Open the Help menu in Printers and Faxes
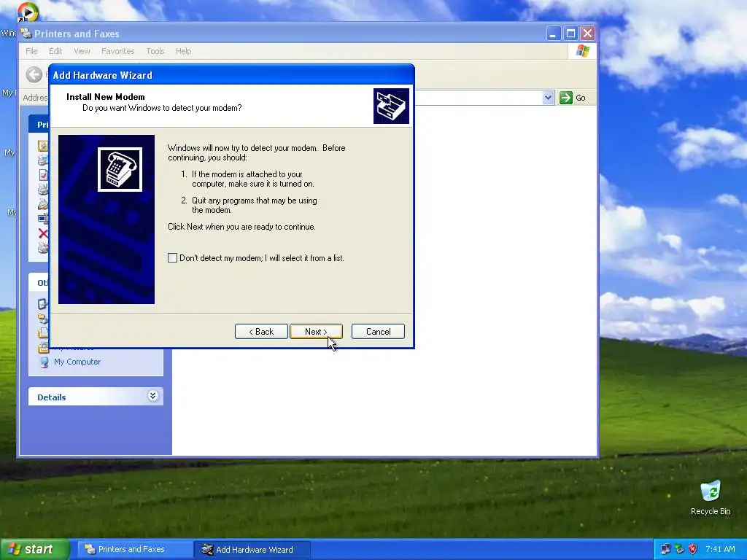The image size is (747, 560). [x=183, y=51]
